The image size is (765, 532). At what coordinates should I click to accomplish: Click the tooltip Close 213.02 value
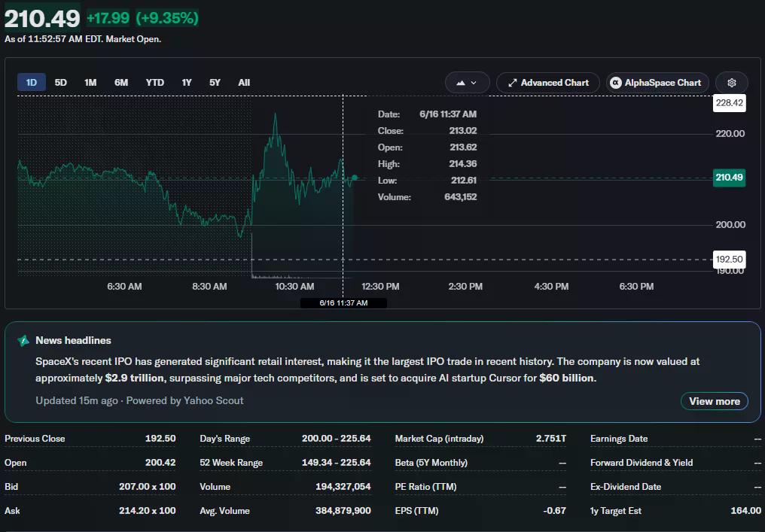pyautogui.click(x=463, y=131)
